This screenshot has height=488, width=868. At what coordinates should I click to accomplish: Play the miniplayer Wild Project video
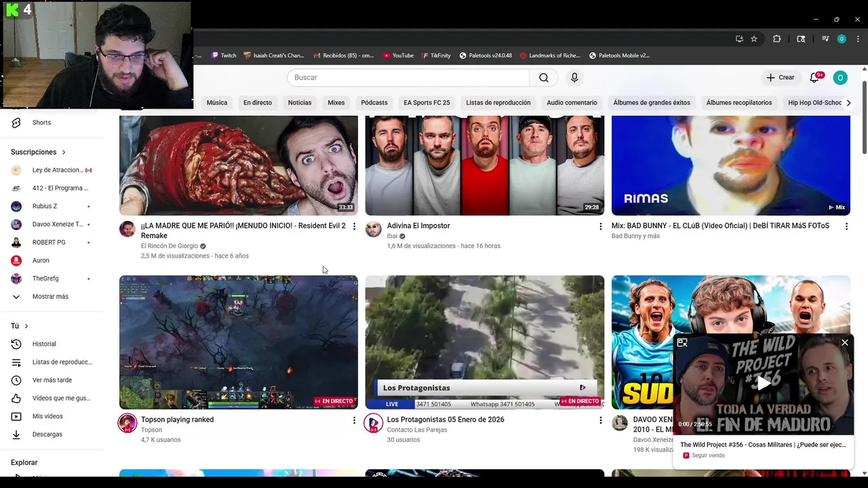764,384
